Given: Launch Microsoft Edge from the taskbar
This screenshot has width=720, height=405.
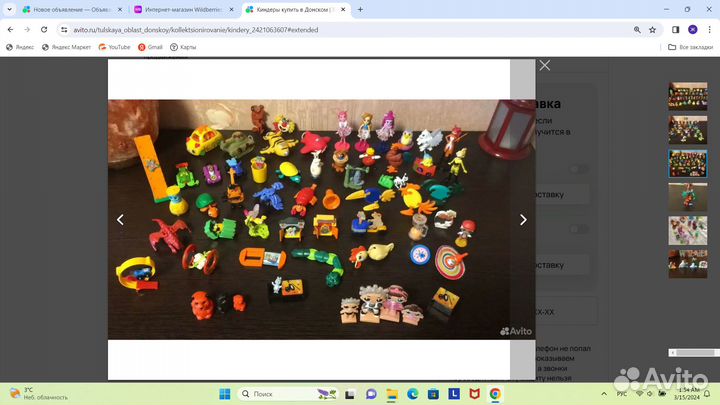Looking at the screenshot, I should pos(412,394).
